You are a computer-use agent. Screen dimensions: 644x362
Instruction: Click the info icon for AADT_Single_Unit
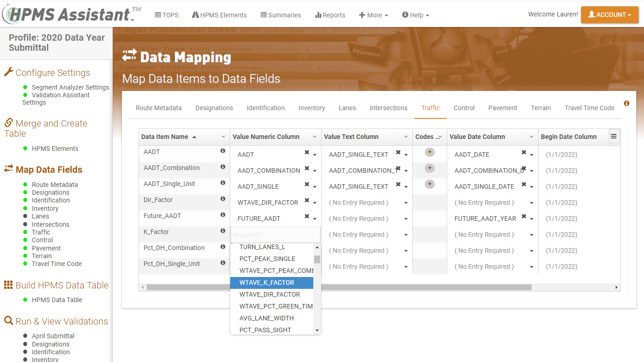pyautogui.click(x=223, y=183)
